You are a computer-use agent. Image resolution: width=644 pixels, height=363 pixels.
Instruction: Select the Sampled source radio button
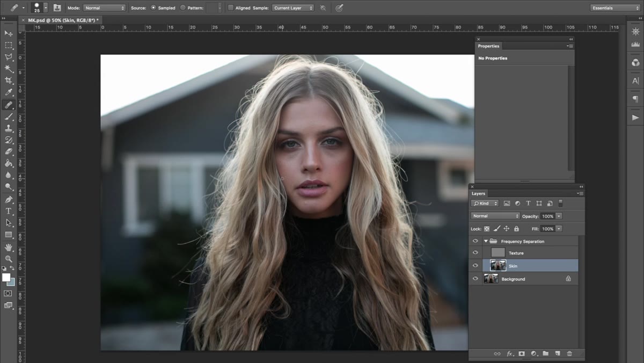point(153,8)
